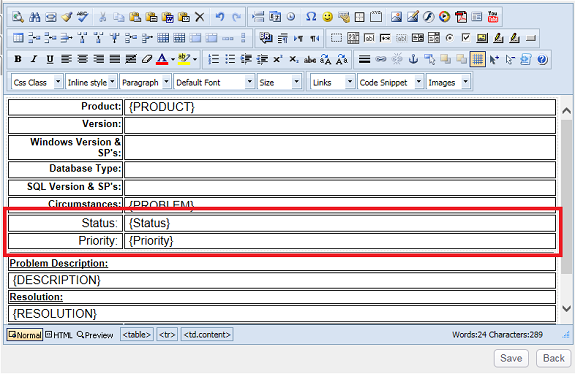Insert an anchor with the anchor icon
The width and height of the screenshot is (575, 374).
(413, 59)
